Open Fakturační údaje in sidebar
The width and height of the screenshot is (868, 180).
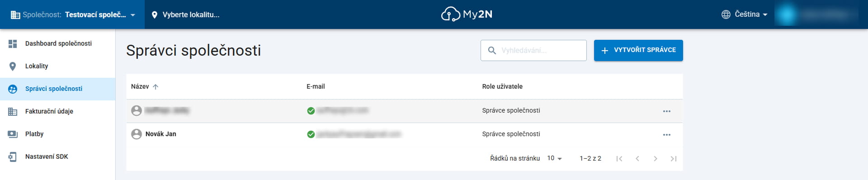click(57, 111)
